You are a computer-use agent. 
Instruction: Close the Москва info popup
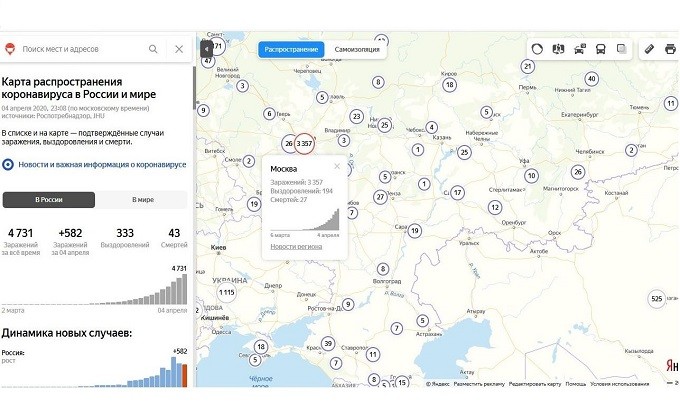(x=337, y=167)
